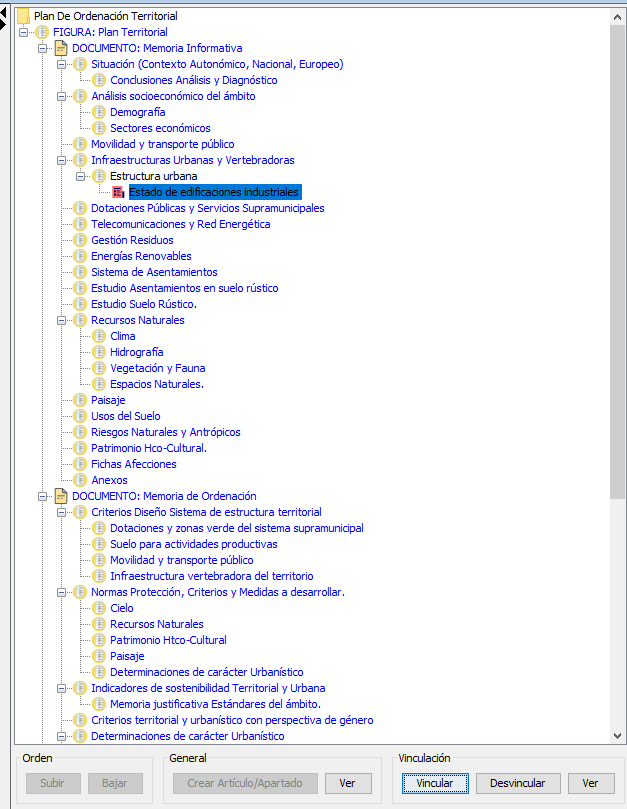
Task: Click the icon next to Patrimonio Htco-Cultural
Action: [x=99, y=640]
